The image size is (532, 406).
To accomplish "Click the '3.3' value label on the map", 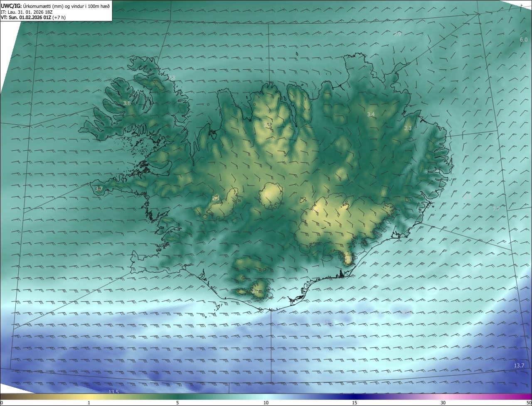I will point(408,128).
